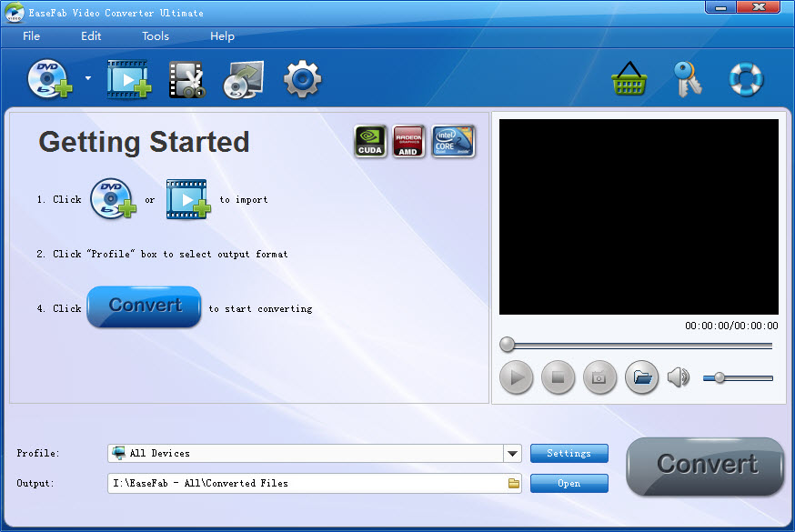This screenshot has width=795, height=532.
Task: Click the AMD Radeon badge
Action: [x=408, y=141]
